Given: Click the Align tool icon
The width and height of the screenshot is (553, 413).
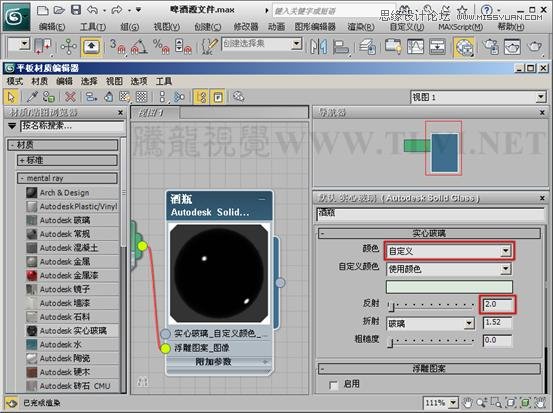Looking at the screenshot, I should [340, 47].
